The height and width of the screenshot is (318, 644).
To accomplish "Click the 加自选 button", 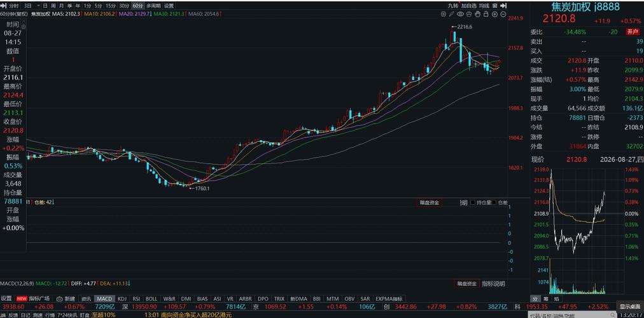I will [468, 6].
